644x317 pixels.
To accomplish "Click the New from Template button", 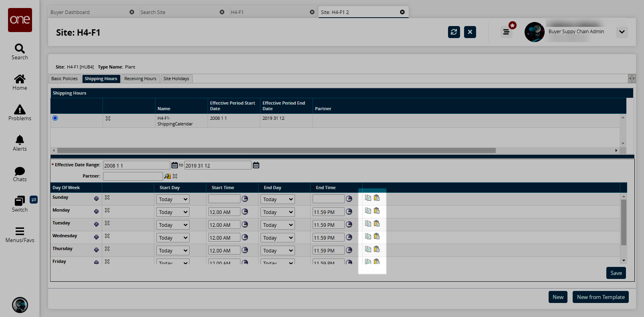I will [x=600, y=297].
